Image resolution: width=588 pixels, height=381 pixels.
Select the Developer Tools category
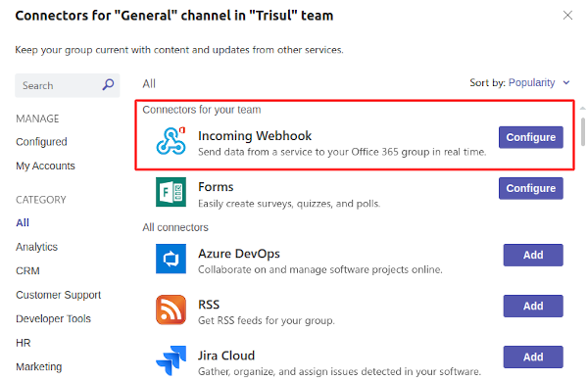tap(53, 319)
